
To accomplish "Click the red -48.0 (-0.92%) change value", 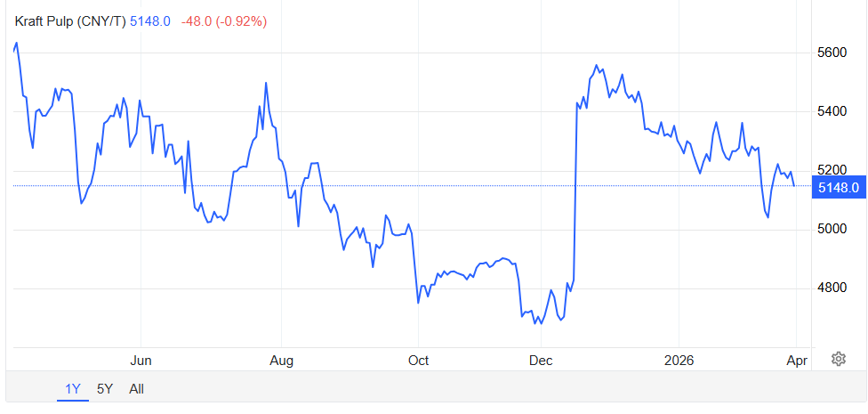I will [224, 20].
